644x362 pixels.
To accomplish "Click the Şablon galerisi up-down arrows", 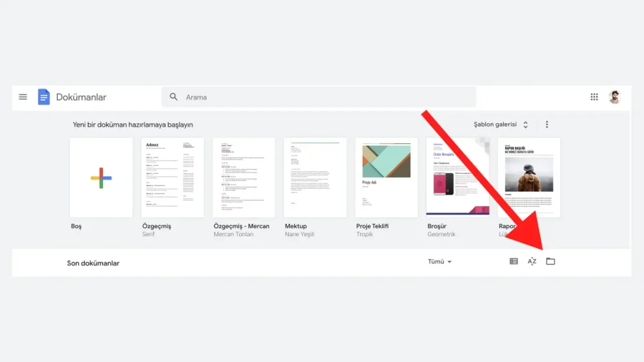I will pyautogui.click(x=525, y=125).
